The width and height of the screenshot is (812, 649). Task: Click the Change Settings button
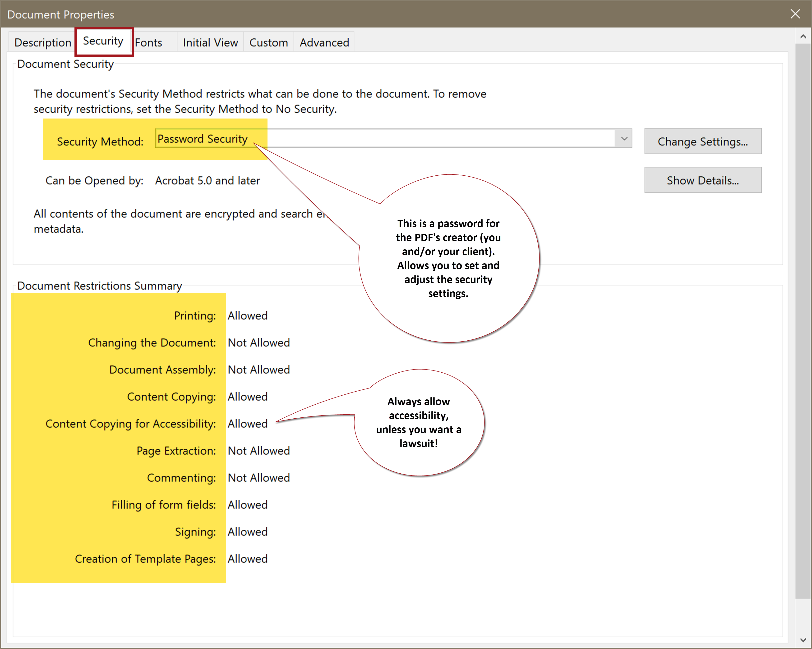click(703, 141)
